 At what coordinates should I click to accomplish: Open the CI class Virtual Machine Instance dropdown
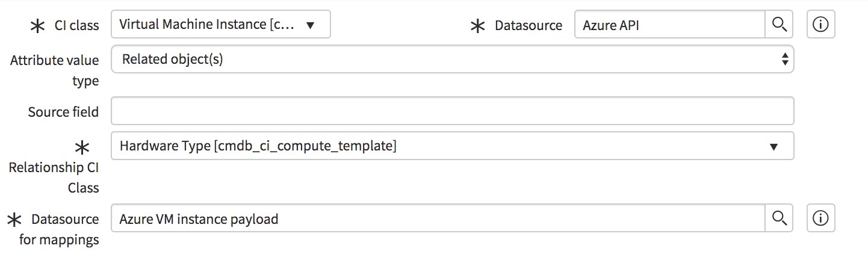[221, 25]
